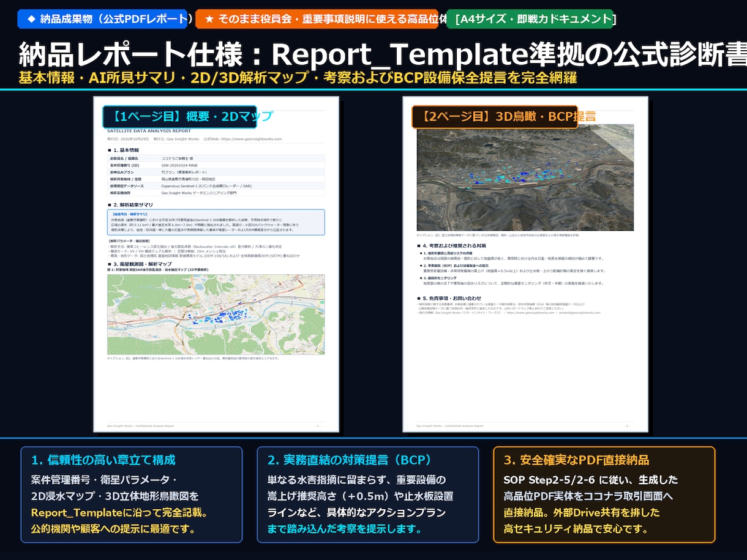
Task: Select the SOP Step2-5/2-6 に従い line
Action: pos(591,479)
